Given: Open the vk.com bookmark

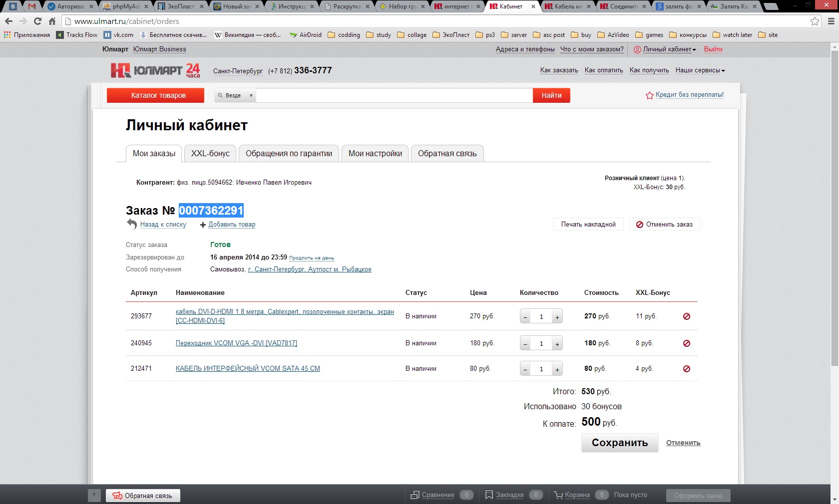Looking at the screenshot, I should 118,35.
